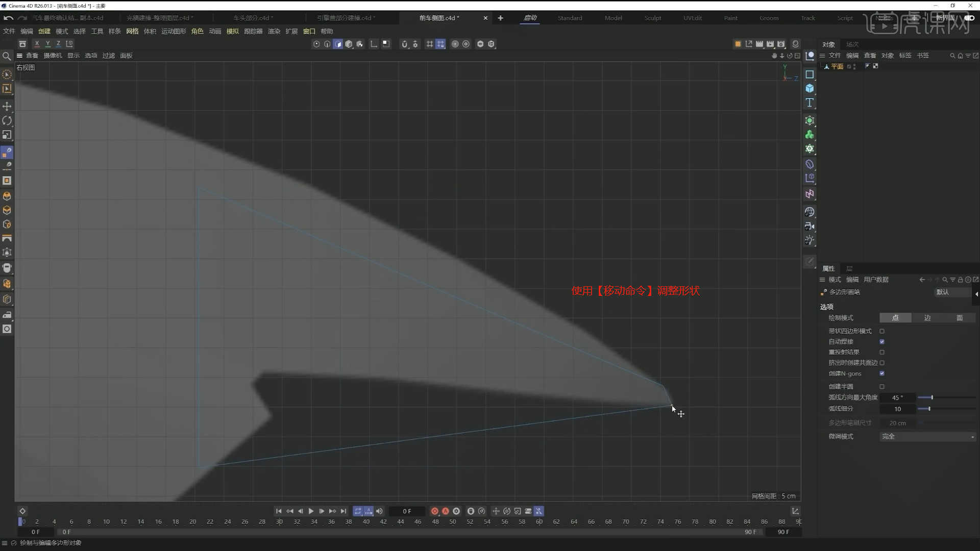Select the highlighted Polygon Pen tool icon
The height and width of the screenshot is (551, 980).
click(7, 152)
